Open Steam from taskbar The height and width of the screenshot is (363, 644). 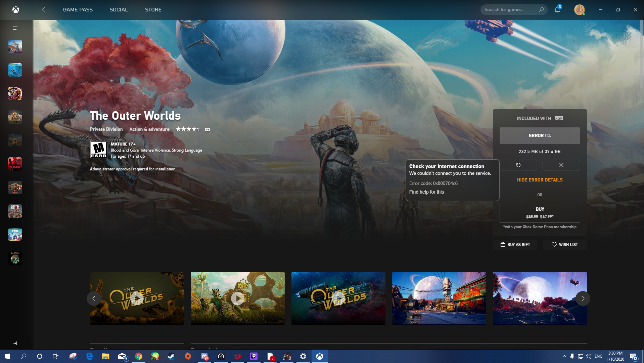point(171,356)
